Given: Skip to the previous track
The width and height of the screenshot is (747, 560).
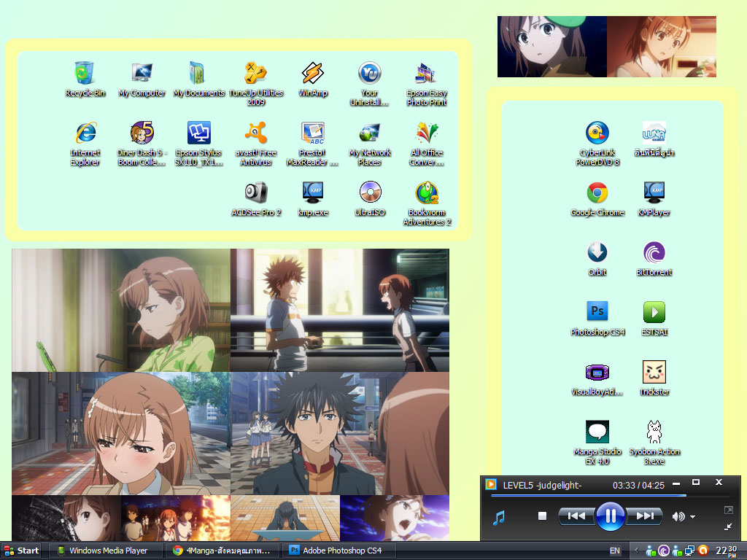Looking at the screenshot, I should click(576, 516).
